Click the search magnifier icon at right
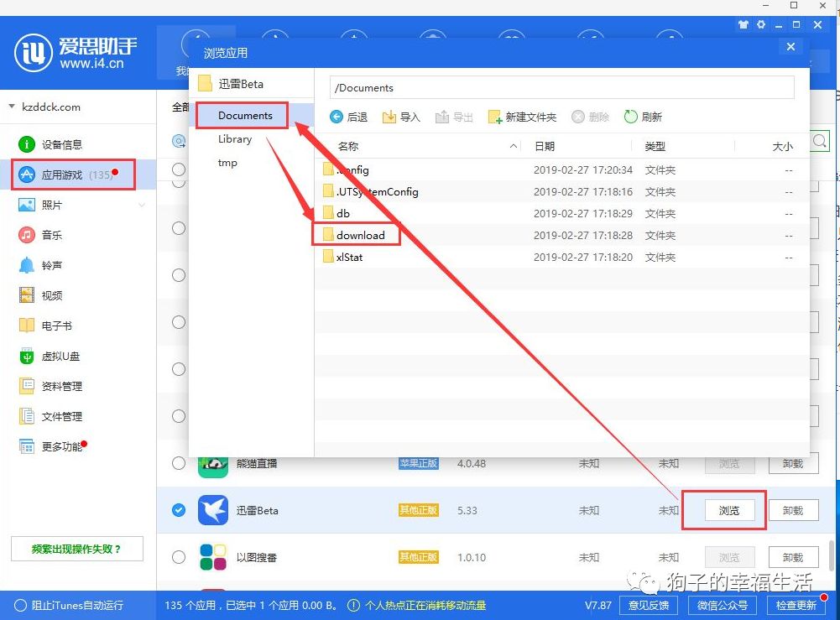 [820, 141]
